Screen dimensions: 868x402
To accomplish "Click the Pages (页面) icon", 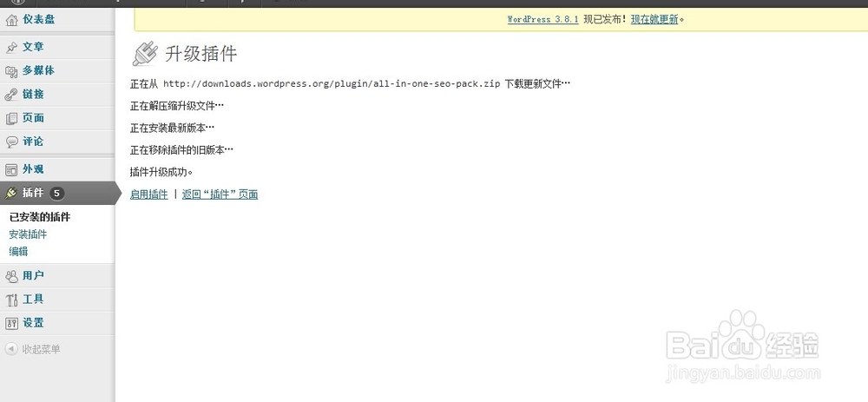I will click(11, 118).
